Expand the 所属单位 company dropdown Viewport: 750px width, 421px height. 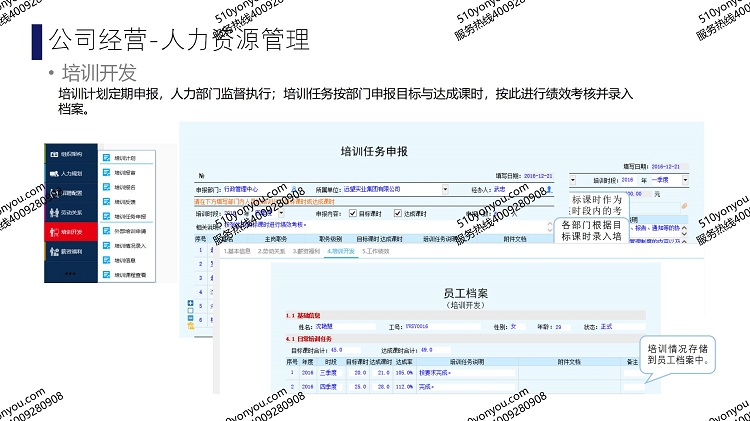[x=445, y=188]
